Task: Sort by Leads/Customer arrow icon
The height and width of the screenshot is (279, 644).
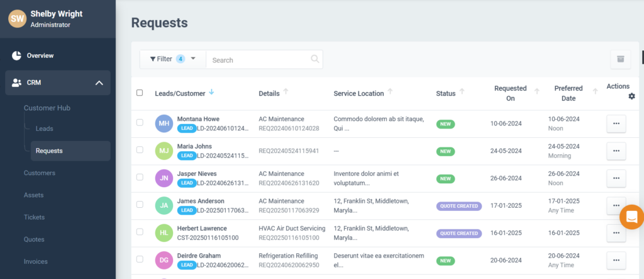Action: point(211,93)
